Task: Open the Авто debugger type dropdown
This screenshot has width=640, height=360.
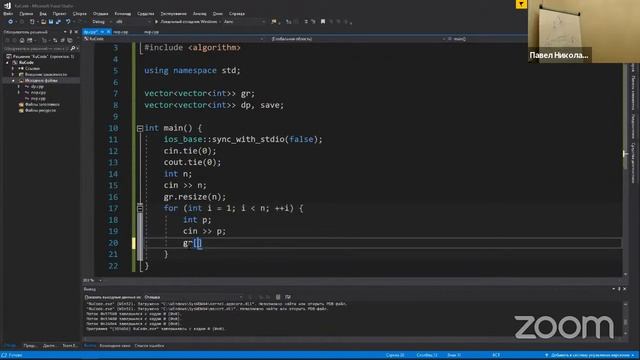Action: click(244, 22)
